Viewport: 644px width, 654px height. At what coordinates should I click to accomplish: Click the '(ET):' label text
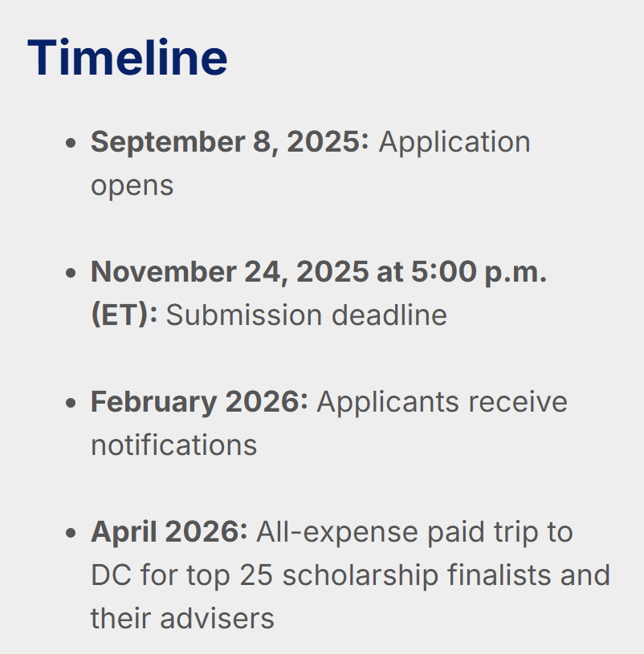124,315
